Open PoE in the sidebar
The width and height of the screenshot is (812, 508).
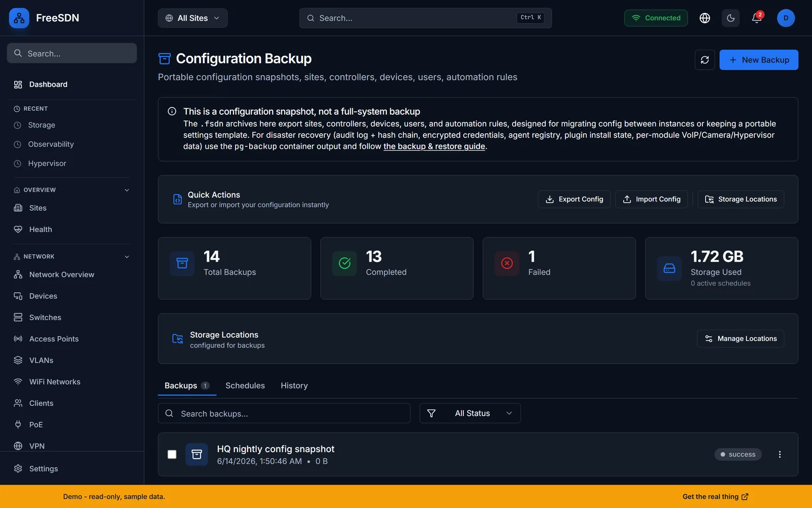point(72,425)
